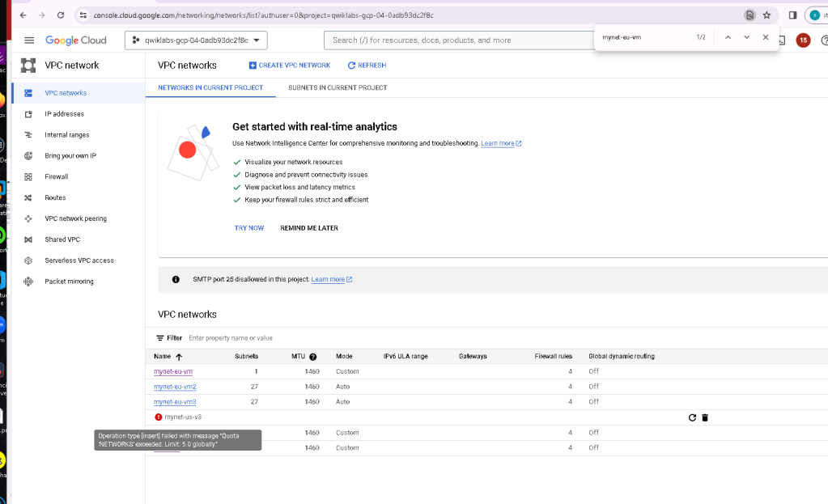Open the main navigation hamburger menu
Screen dimensions: 828x504
point(29,40)
